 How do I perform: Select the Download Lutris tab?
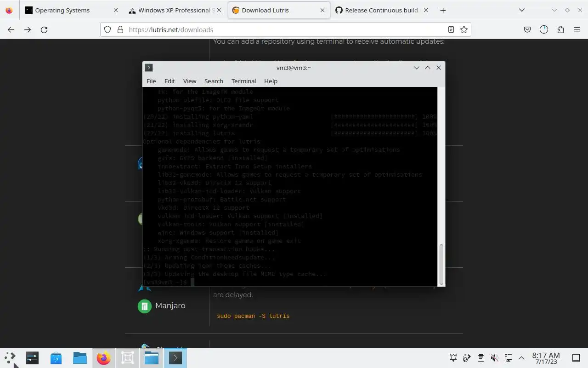[279, 10]
